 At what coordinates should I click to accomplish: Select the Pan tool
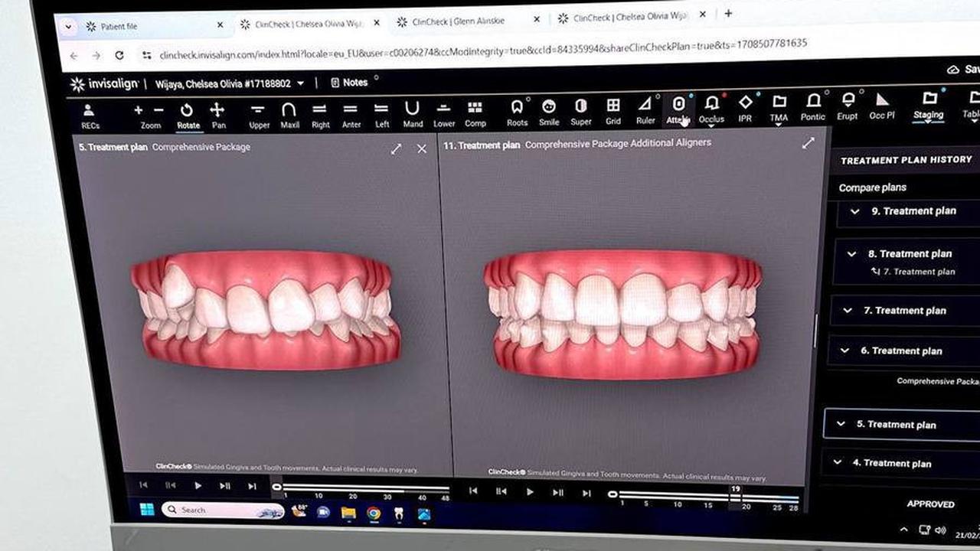(218, 116)
